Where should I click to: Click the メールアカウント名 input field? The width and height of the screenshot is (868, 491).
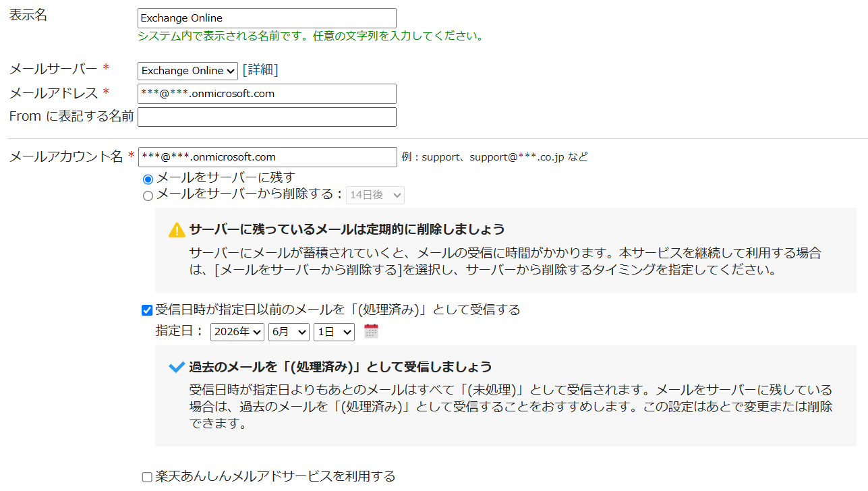268,157
